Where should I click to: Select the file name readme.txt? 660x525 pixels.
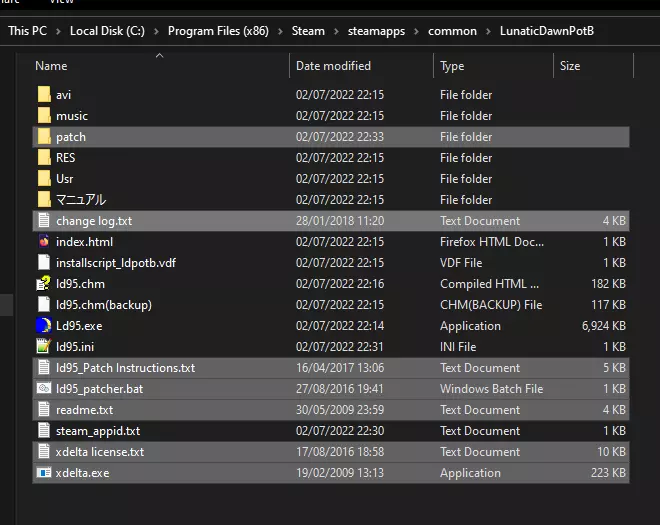point(85,410)
